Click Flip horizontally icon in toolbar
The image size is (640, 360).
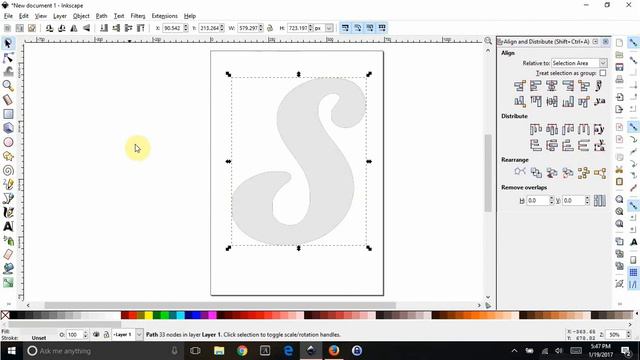point(74,28)
